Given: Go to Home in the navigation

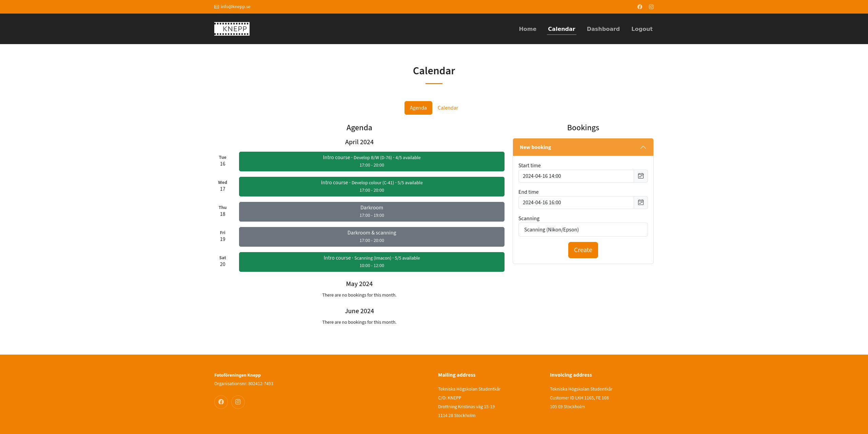Looking at the screenshot, I should point(528,29).
